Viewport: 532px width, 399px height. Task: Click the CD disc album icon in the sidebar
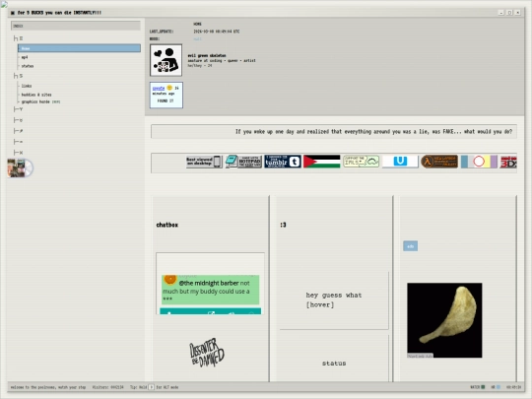[21, 167]
